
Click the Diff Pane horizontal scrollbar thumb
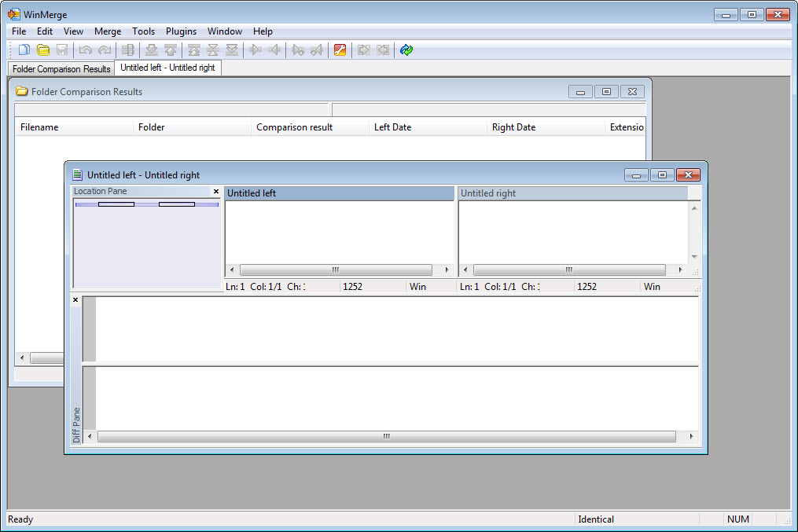[x=387, y=436]
